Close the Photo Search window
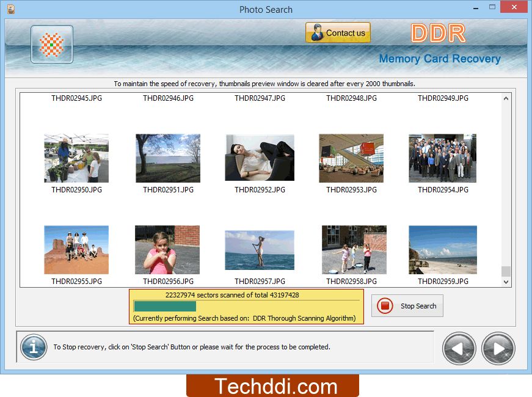This screenshot has height=397, width=532. click(514, 7)
